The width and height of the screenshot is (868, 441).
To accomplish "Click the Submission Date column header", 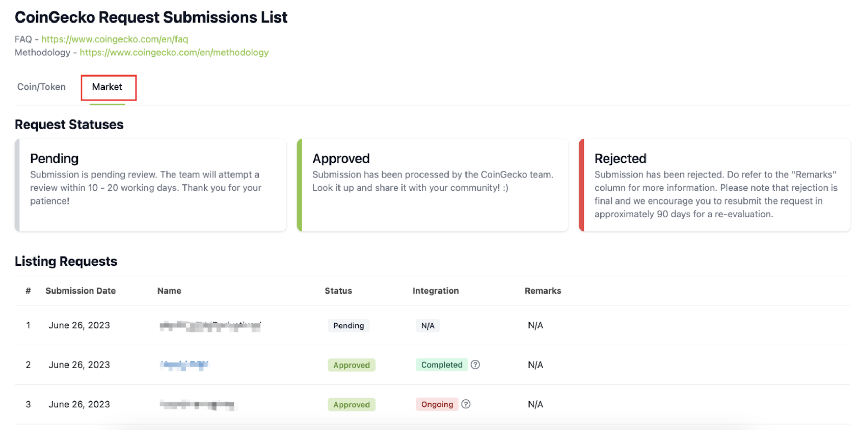I will (x=81, y=291).
